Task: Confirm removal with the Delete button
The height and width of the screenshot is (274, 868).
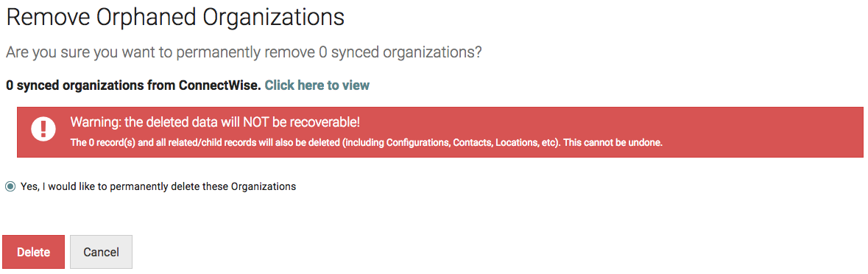Action: click(34, 252)
